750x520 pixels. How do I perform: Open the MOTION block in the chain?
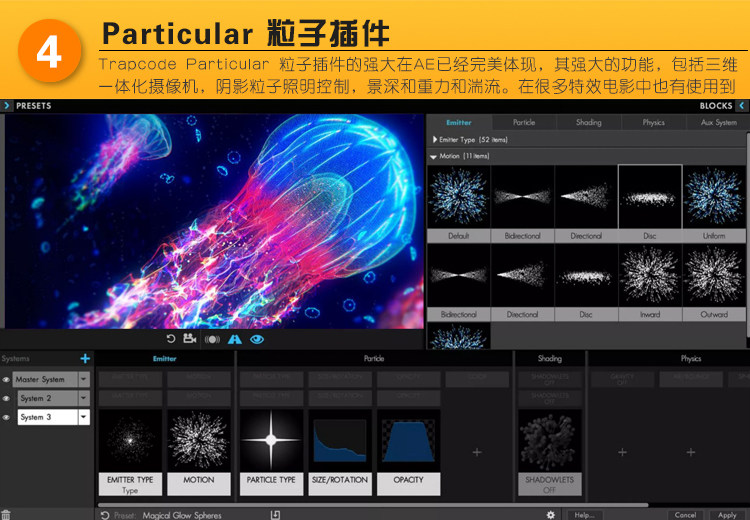pyautogui.click(x=199, y=452)
